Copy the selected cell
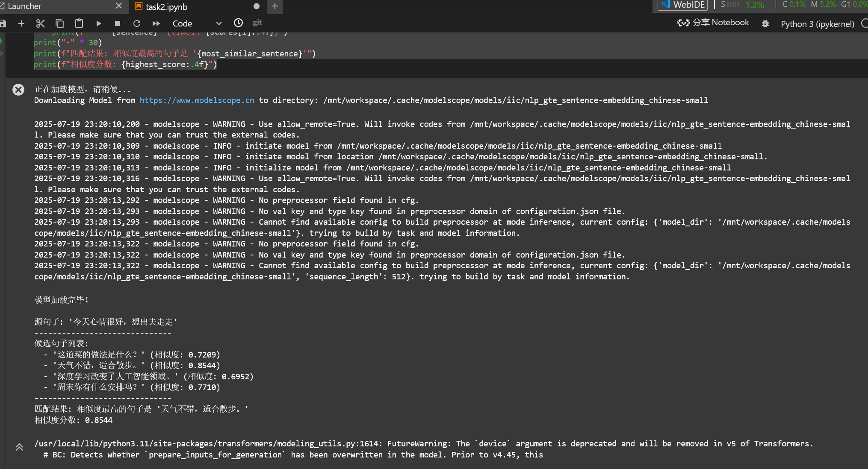 click(60, 23)
